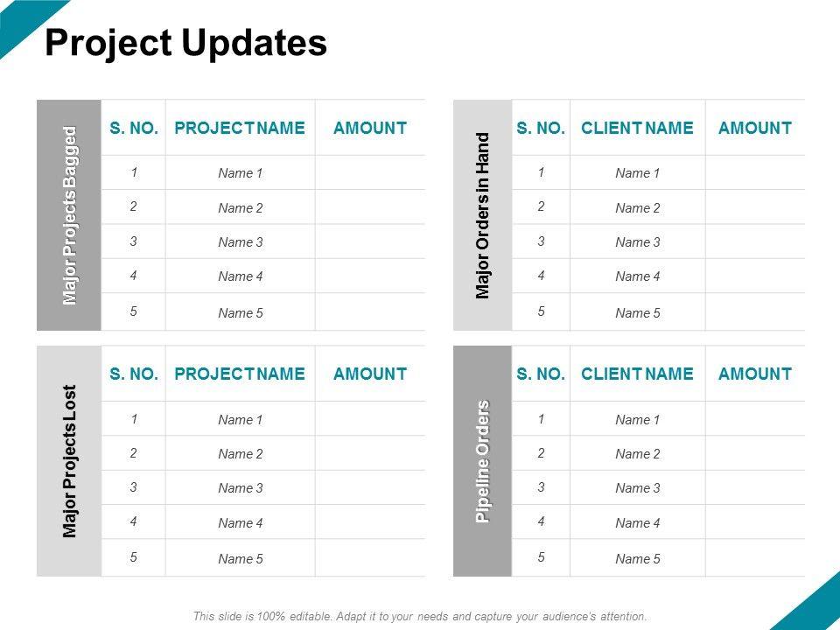Click PROJECT NAME header in Major Projects Bagged table
Viewport: 840px width, 630px height.
point(240,129)
